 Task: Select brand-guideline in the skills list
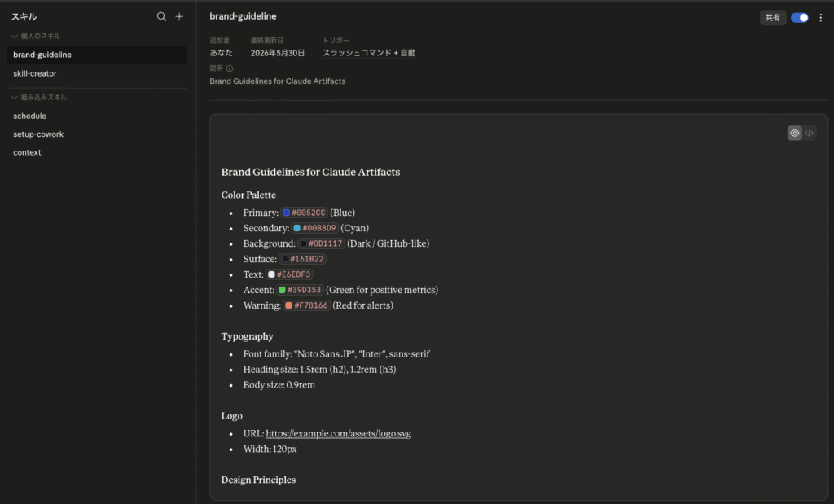tap(97, 55)
